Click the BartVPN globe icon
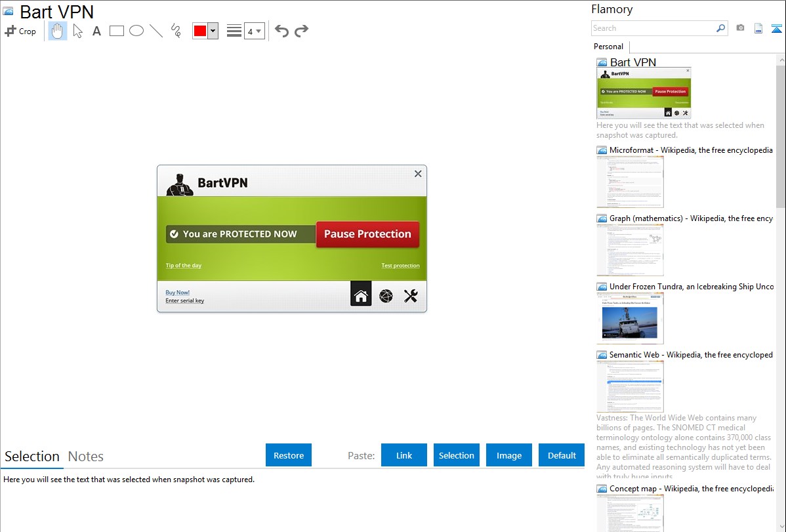786x532 pixels. [386, 297]
